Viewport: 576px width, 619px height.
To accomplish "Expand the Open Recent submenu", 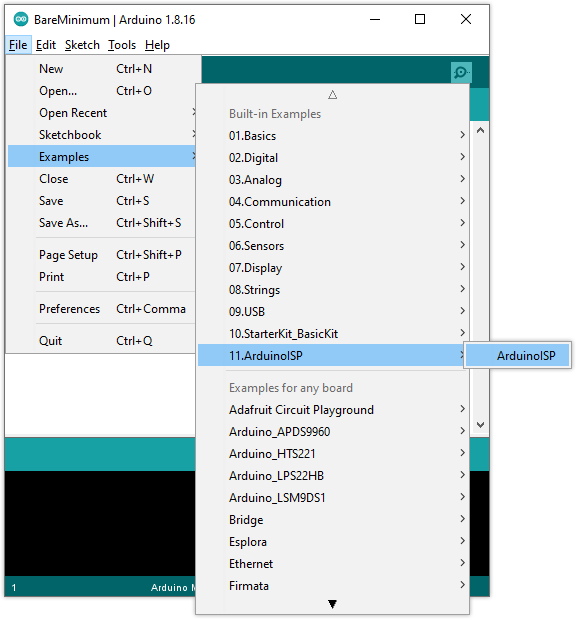I will [102, 113].
